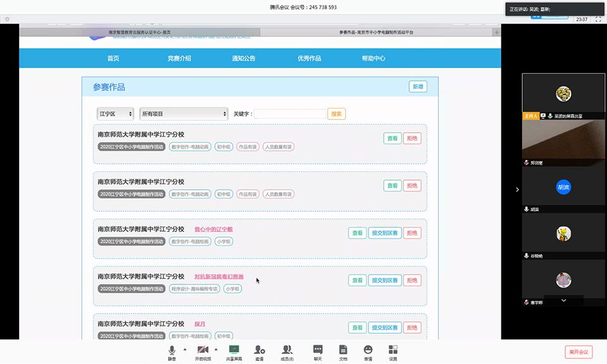Open the 江宁区 district dropdown
Screen dimensions: 607x364
point(115,114)
